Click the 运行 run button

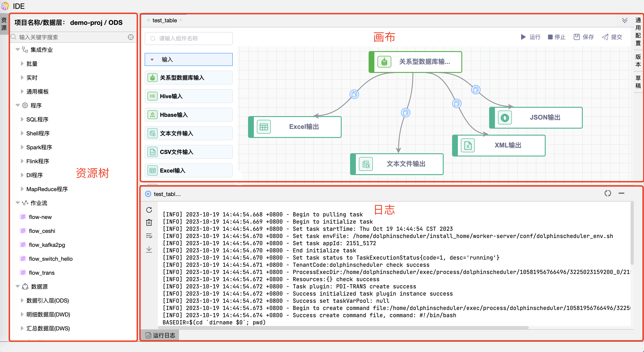coord(530,37)
